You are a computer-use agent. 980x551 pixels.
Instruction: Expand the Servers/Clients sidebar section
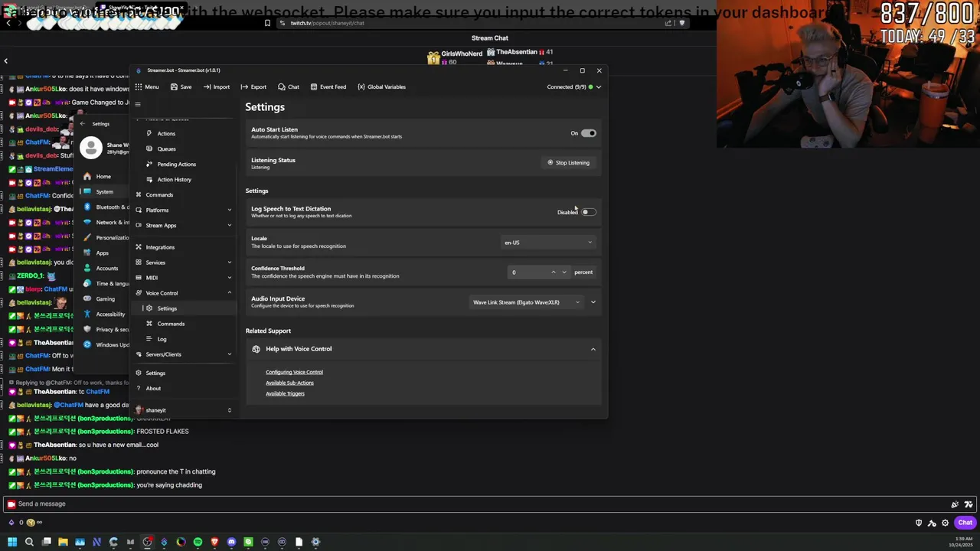(x=184, y=354)
